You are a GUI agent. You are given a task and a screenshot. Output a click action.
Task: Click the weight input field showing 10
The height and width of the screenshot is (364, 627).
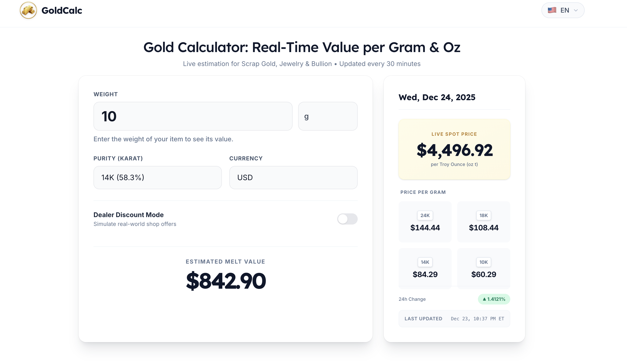[193, 116]
